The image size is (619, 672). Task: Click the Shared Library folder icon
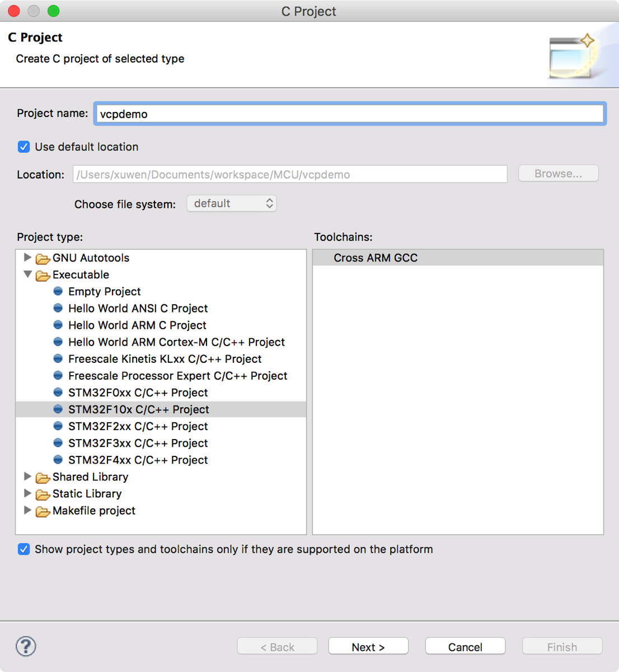click(43, 477)
